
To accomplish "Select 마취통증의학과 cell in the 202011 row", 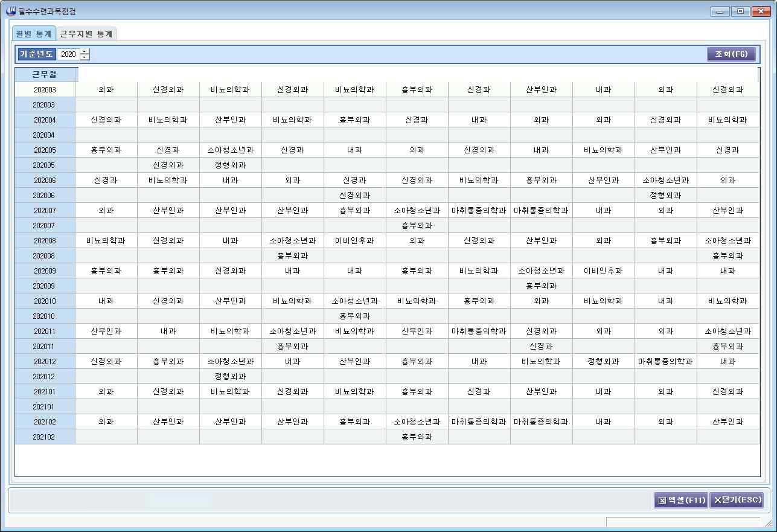I will click(x=479, y=331).
